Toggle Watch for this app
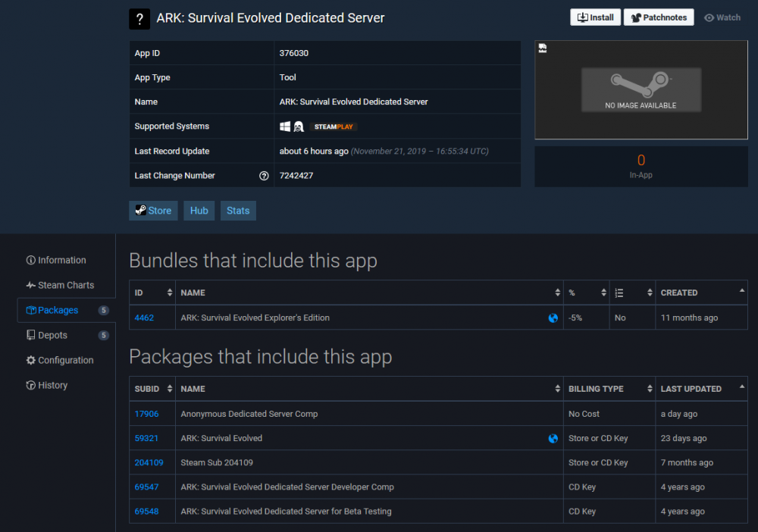Image resolution: width=758 pixels, height=532 pixels. coord(722,17)
